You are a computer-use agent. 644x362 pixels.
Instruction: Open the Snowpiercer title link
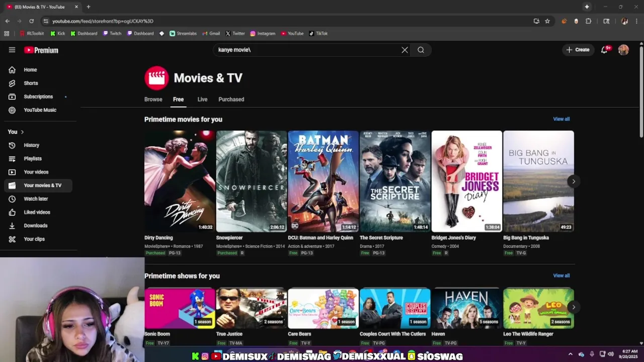pyautogui.click(x=229, y=238)
